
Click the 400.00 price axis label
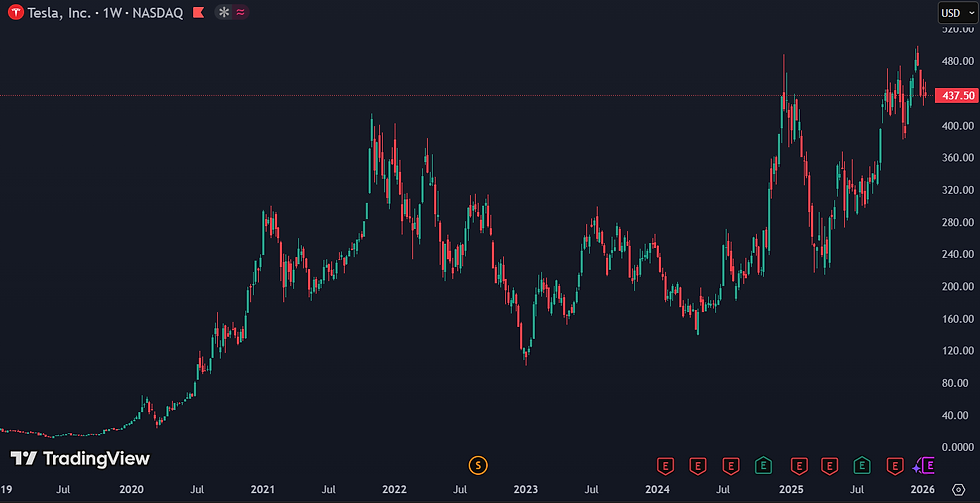pos(959,126)
